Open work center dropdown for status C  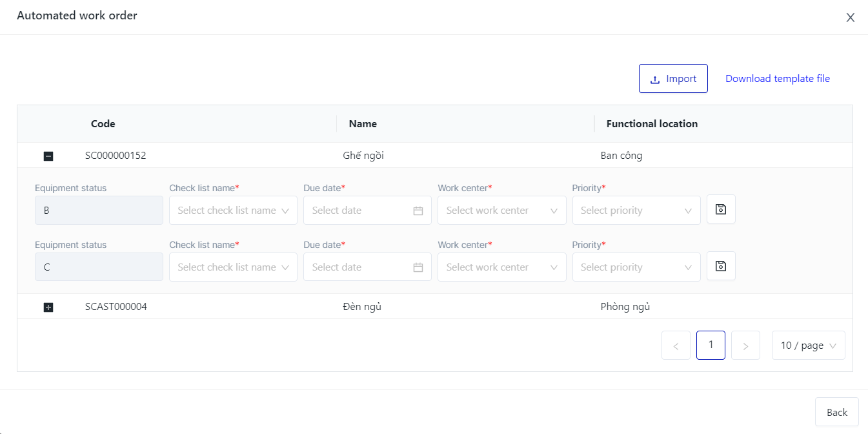[501, 267]
